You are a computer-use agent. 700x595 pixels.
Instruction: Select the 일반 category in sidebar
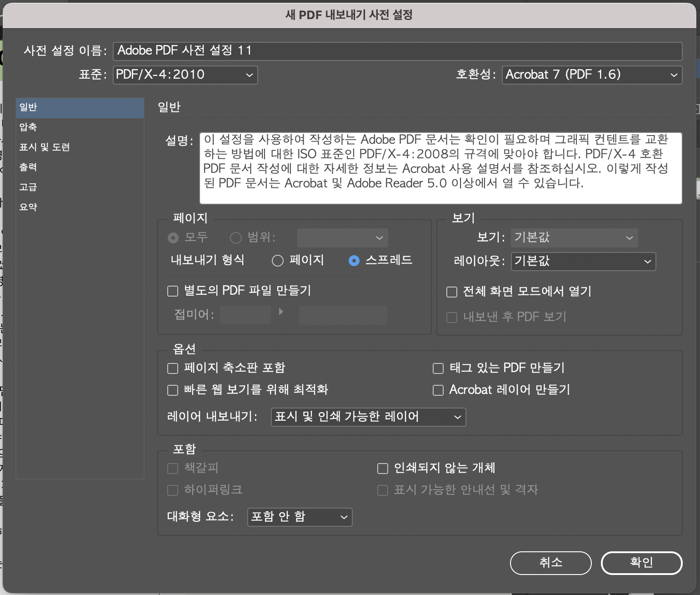pos(80,107)
